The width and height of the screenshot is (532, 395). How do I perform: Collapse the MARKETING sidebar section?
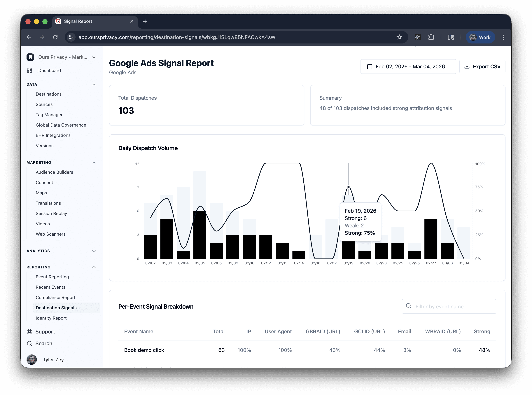pyautogui.click(x=94, y=163)
